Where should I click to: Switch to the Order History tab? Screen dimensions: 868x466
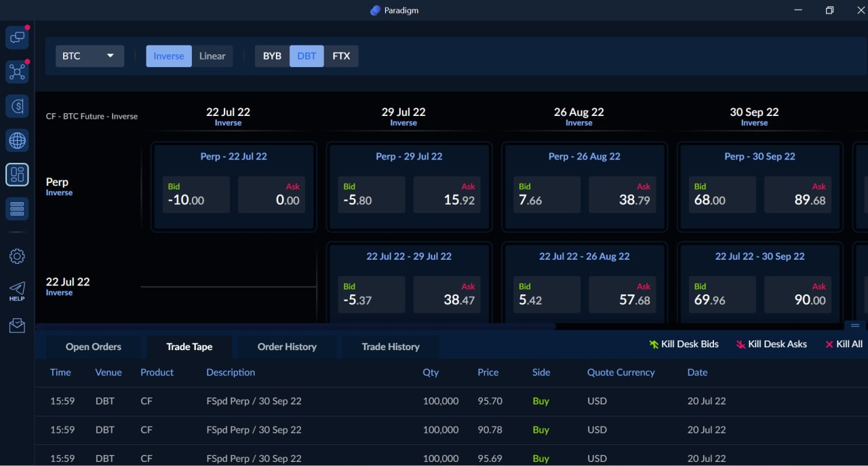tap(287, 346)
